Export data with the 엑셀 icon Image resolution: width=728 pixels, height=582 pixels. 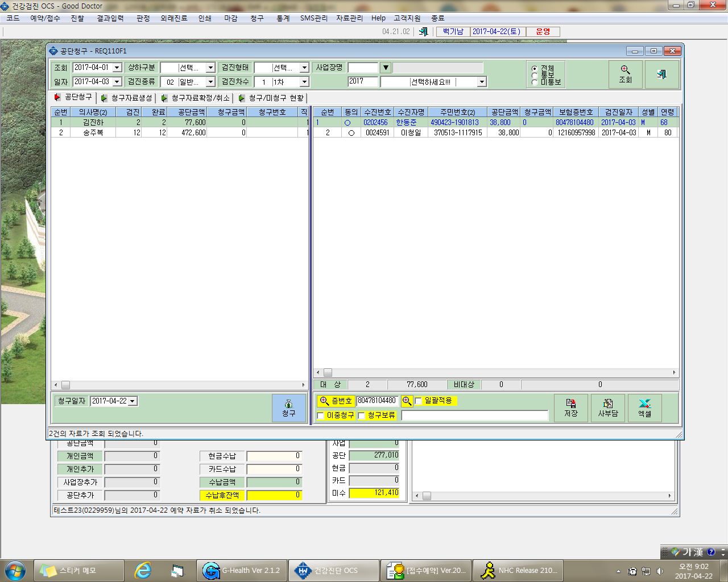(645, 408)
